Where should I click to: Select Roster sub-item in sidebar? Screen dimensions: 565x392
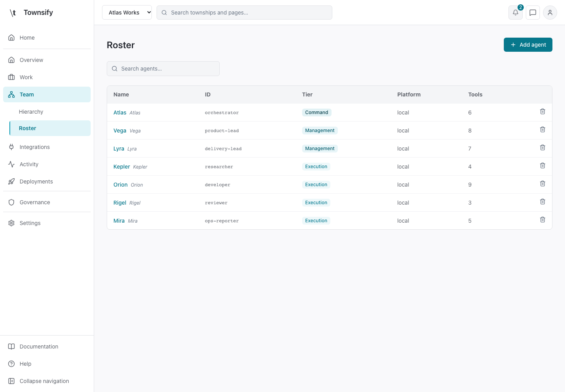(x=50, y=128)
